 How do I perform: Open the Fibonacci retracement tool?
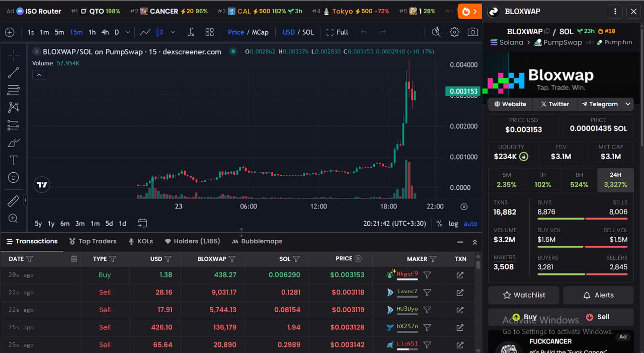pyautogui.click(x=14, y=90)
